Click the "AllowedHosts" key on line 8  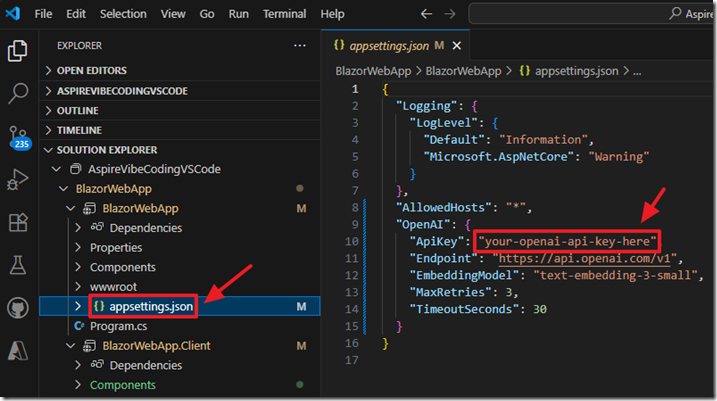click(x=444, y=208)
